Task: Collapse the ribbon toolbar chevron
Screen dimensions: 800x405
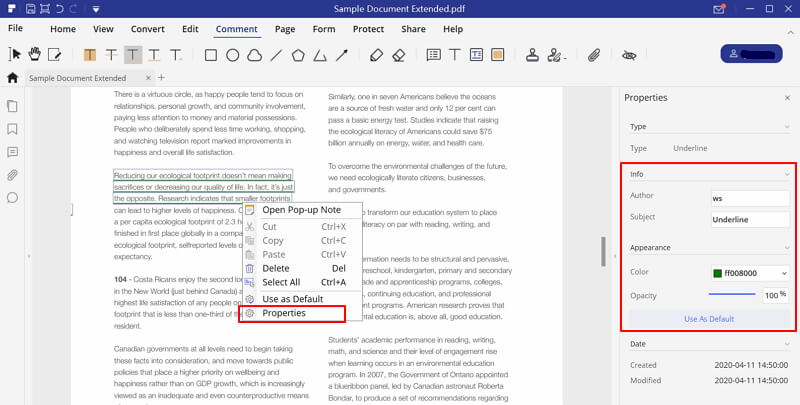Action: [790, 32]
